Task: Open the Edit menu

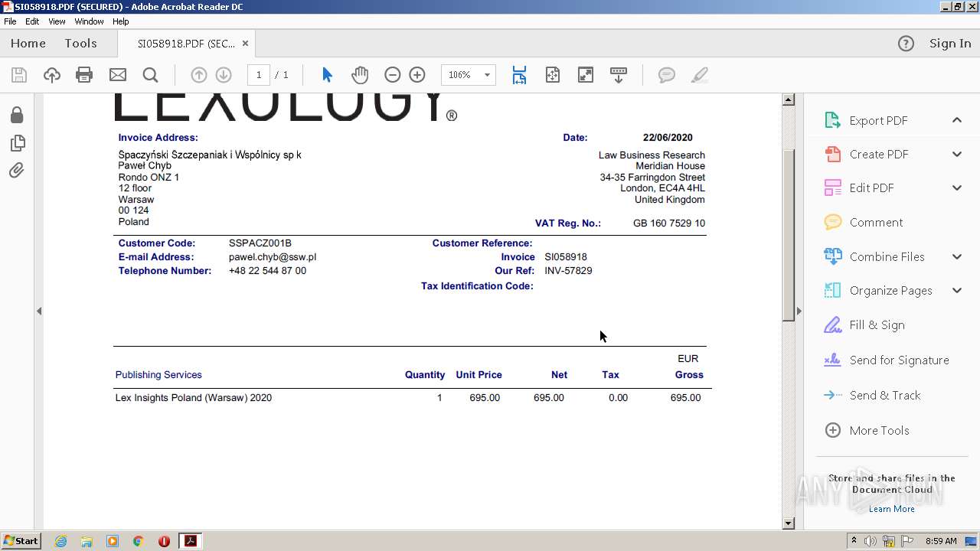Action: [x=32, y=21]
